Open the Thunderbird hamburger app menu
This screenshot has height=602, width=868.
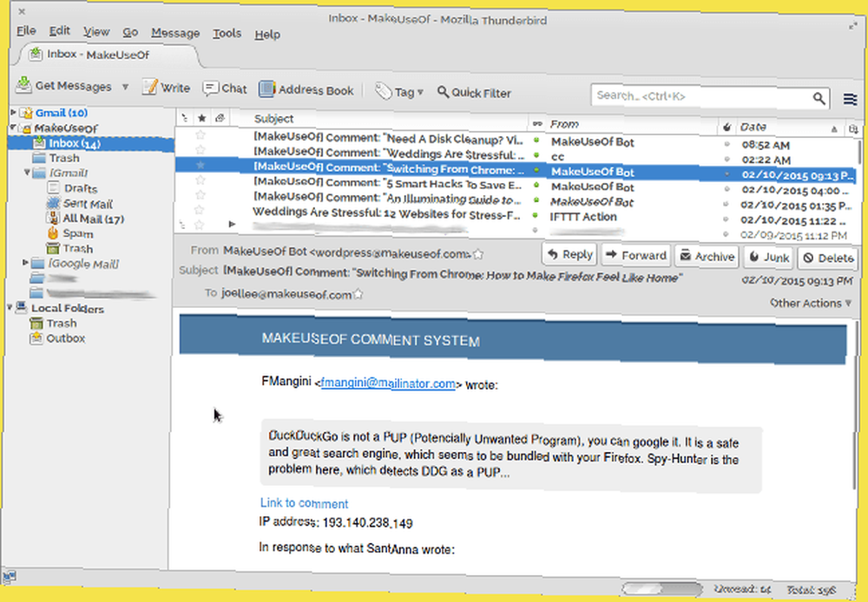pos(851,99)
